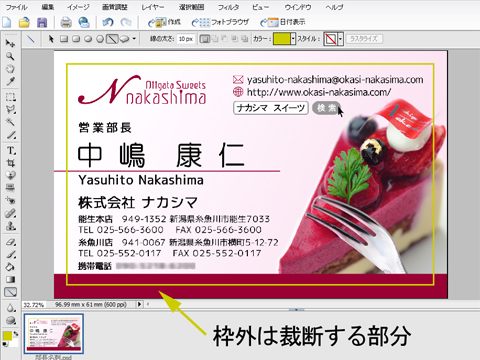The height and width of the screenshot is (360, 480).
Task: Click the status bar info arrow beside 600 ppi
Action: 139,304
